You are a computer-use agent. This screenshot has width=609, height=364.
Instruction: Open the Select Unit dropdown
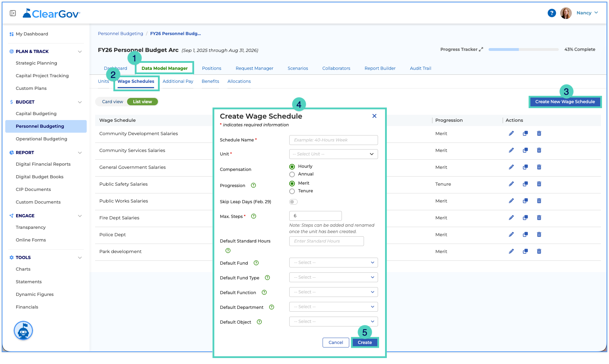(333, 154)
